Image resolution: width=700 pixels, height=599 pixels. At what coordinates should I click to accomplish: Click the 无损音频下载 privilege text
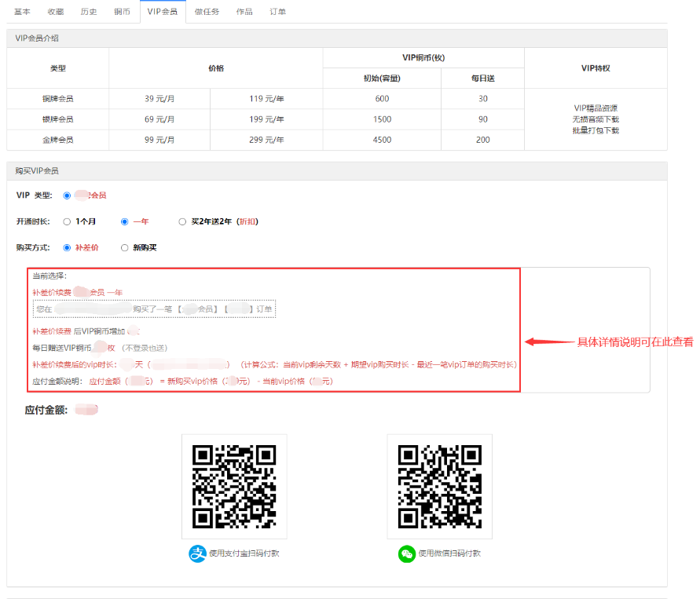(x=596, y=119)
